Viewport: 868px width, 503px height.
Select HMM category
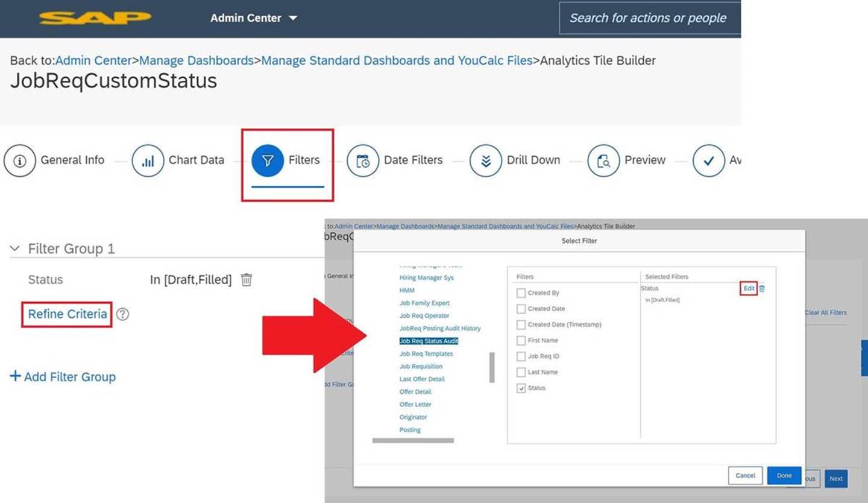[407, 291]
